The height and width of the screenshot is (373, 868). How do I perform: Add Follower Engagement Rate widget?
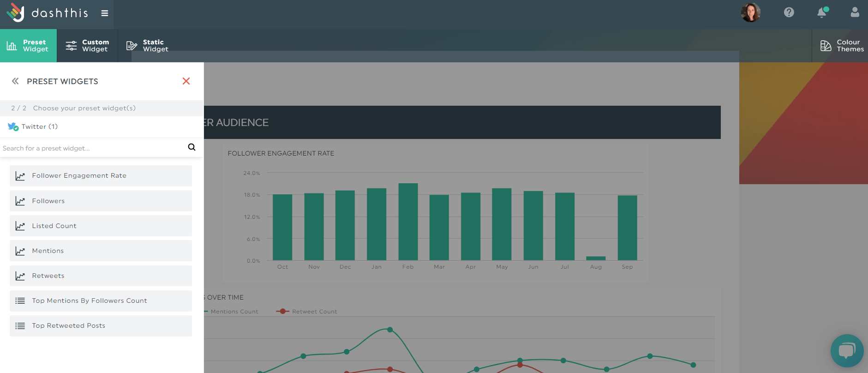click(101, 176)
